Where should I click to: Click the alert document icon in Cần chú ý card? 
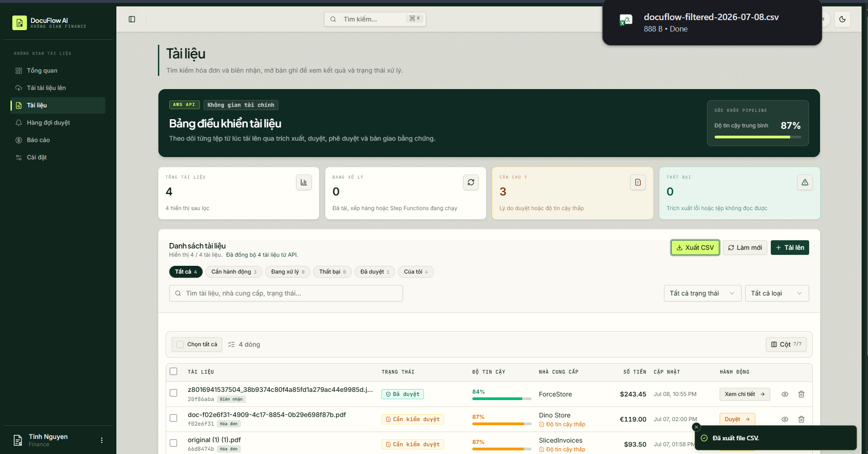coord(638,182)
